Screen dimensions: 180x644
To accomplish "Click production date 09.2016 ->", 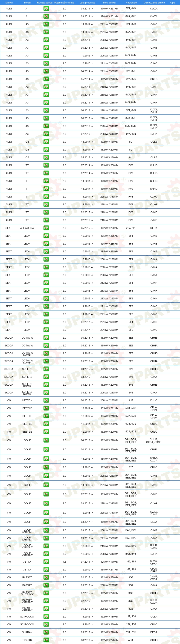I will point(87,503).
